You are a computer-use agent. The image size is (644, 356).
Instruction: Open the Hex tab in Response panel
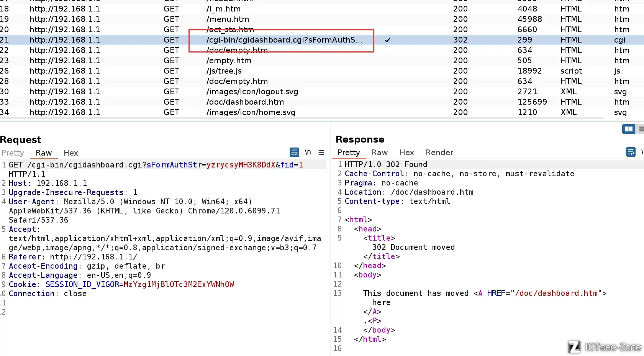406,153
